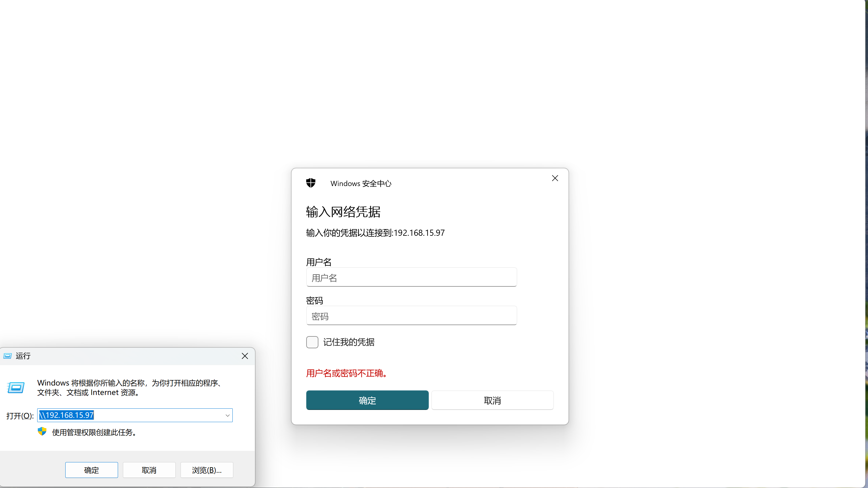Click the 使用管理权限创建此任务 text
The height and width of the screenshot is (488, 868).
[95, 432]
